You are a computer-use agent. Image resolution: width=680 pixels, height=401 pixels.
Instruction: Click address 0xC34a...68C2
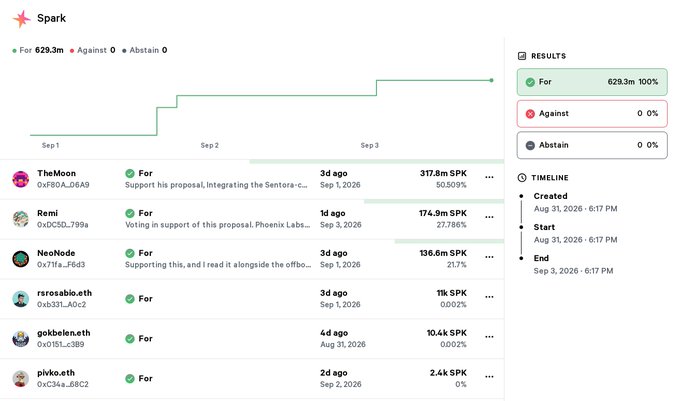click(62, 385)
